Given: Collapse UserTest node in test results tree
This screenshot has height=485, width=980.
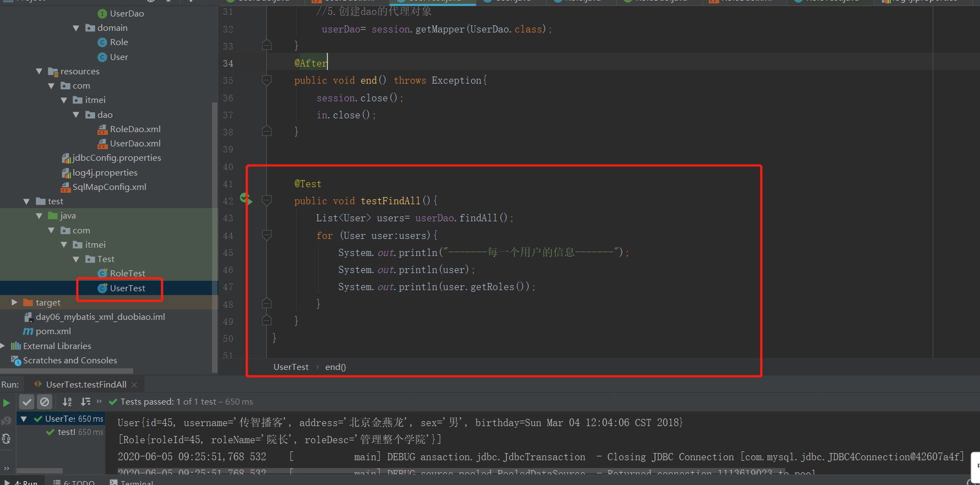Looking at the screenshot, I should click(x=24, y=419).
